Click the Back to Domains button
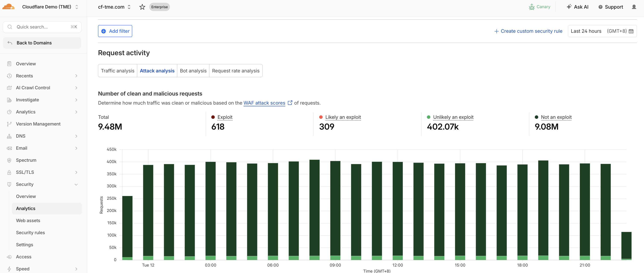The width and height of the screenshot is (644, 273). [42, 43]
